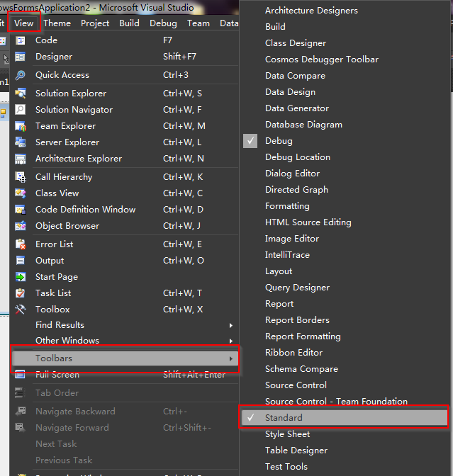Screen dimensions: 453x476
Task: Click the Quick Access magnifier icon
Action: click(21, 75)
